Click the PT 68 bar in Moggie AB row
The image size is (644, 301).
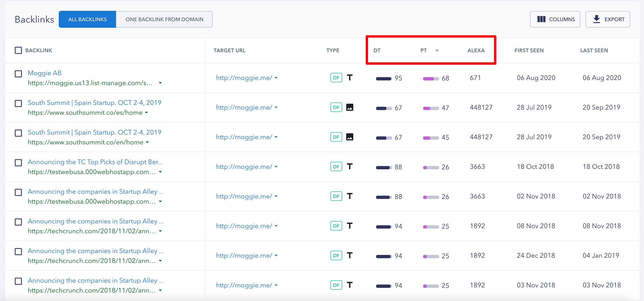point(431,79)
